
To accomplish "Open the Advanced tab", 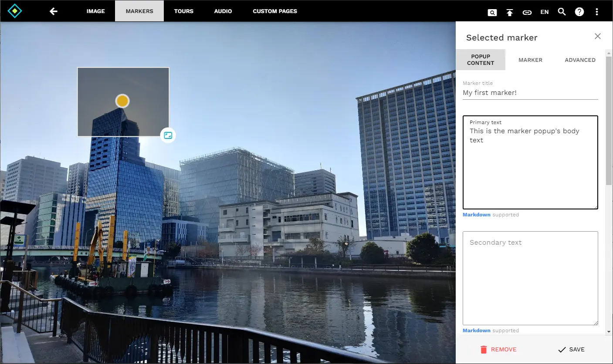I will [580, 60].
